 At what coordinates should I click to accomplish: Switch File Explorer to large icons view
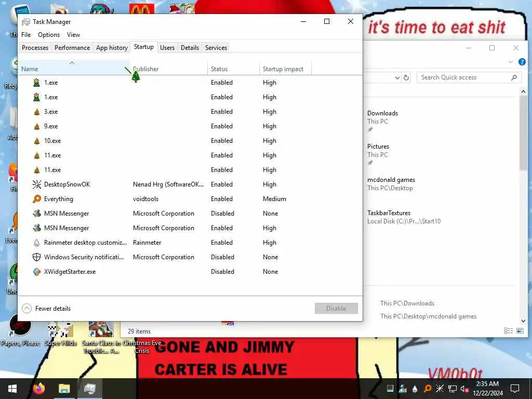coord(520,330)
